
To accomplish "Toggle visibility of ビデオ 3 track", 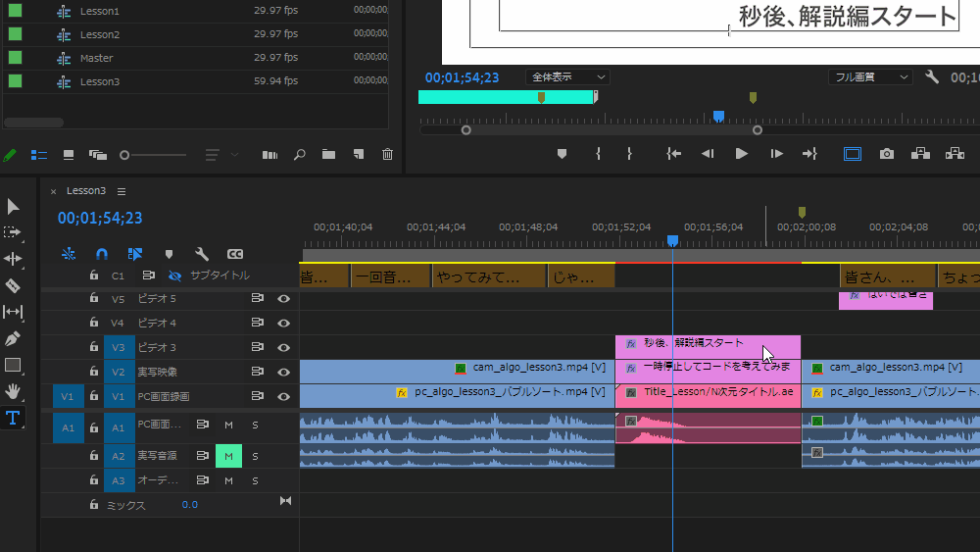I will 284,348.
